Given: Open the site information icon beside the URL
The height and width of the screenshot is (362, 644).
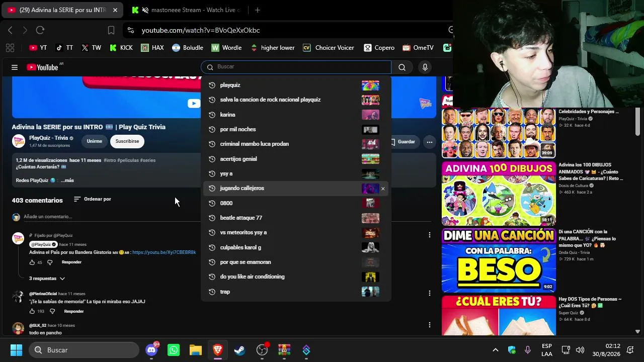Looking at the screenshot, I should (131, 30).
